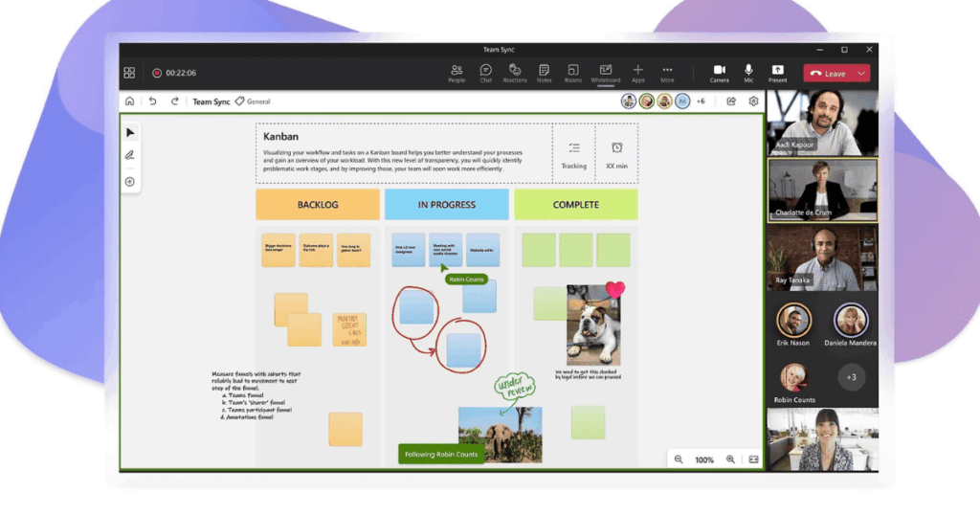Screen dimensions: 980x515
Task: Select the Whiteboard tab in the toolbar
Action: [606, 73]
